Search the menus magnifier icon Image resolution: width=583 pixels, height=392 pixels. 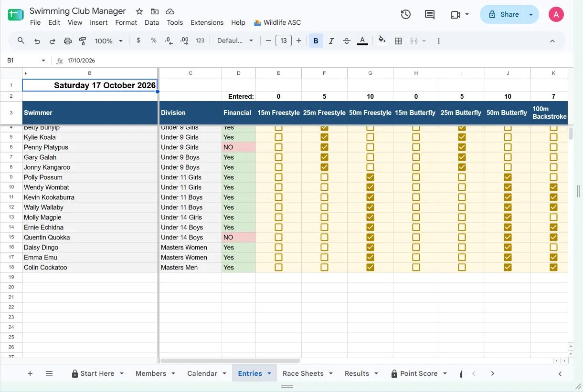coord(21,41)
